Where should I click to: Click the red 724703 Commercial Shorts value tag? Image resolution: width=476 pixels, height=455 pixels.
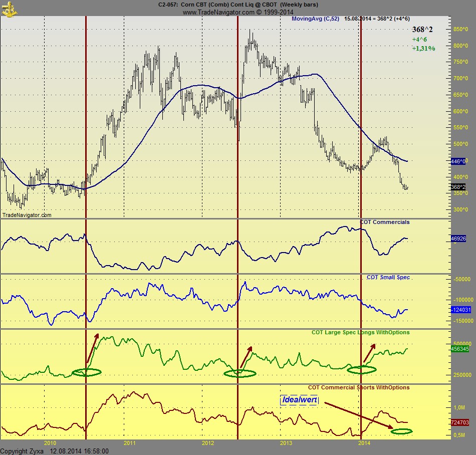click(x=459, y=422)
